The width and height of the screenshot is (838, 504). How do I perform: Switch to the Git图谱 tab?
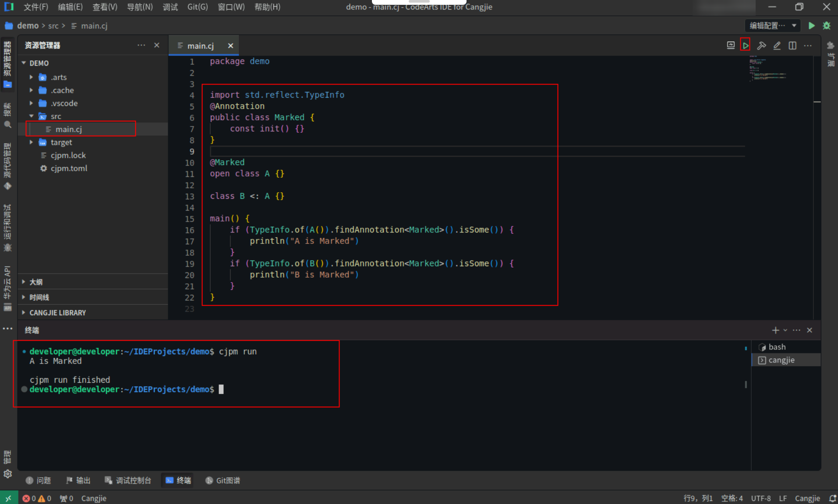point(223,480)
